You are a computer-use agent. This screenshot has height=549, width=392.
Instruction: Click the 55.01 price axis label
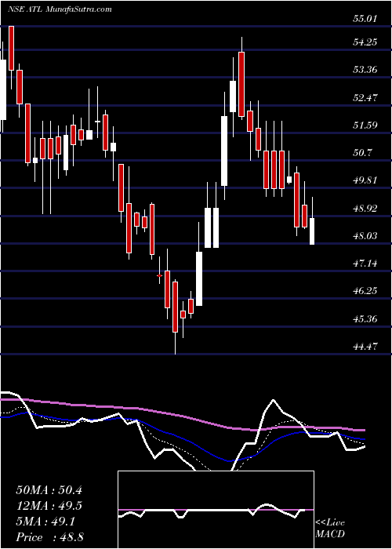[x=365, y=19]
